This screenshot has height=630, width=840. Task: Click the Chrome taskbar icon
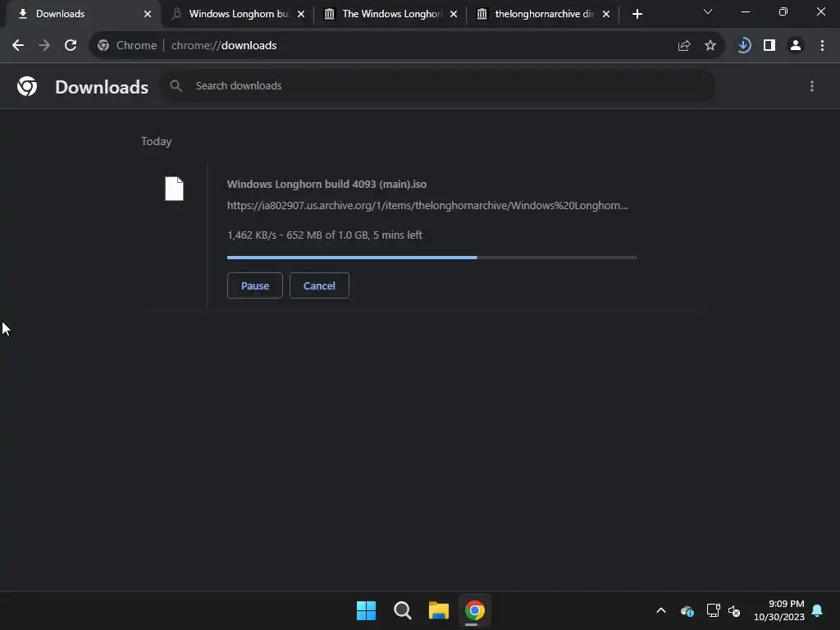[475, 610]
